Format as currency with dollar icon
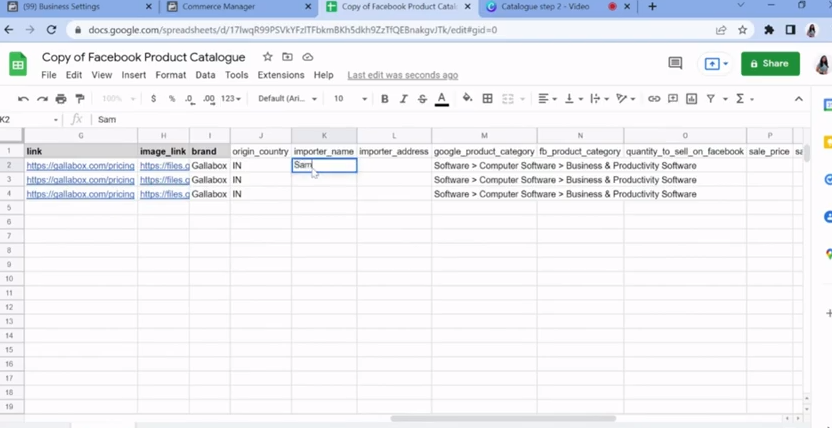This screenshot has width=832, height=428. tap(153, 99)
